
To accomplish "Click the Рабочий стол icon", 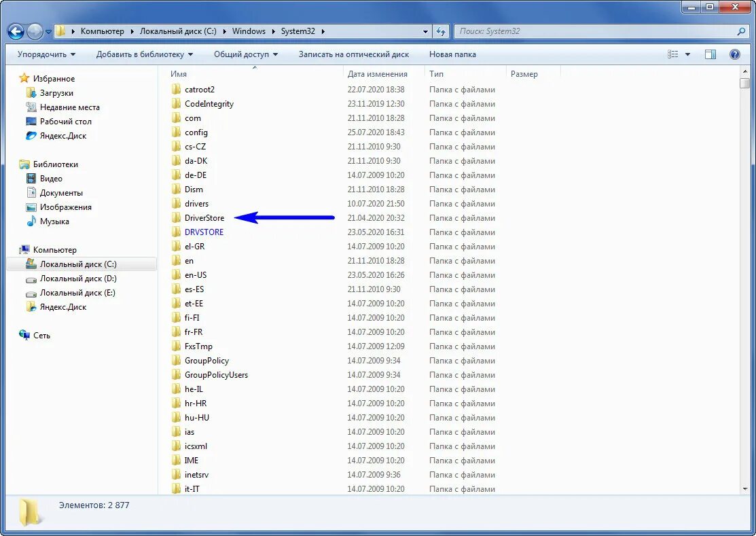I will click(x=31, y=122).
